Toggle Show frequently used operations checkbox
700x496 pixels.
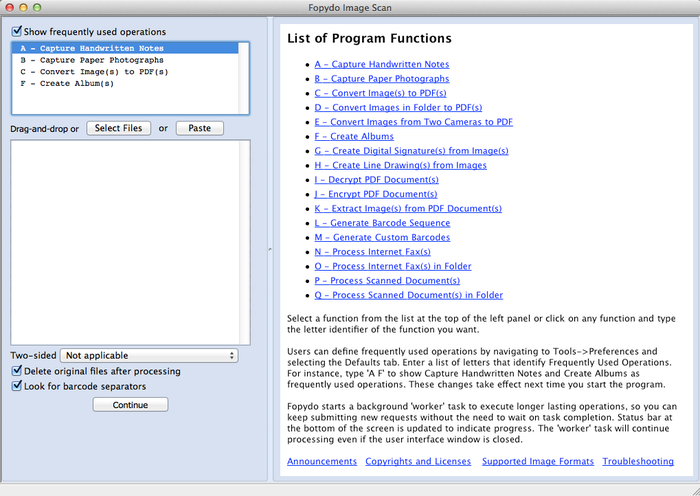coord(17,31)
